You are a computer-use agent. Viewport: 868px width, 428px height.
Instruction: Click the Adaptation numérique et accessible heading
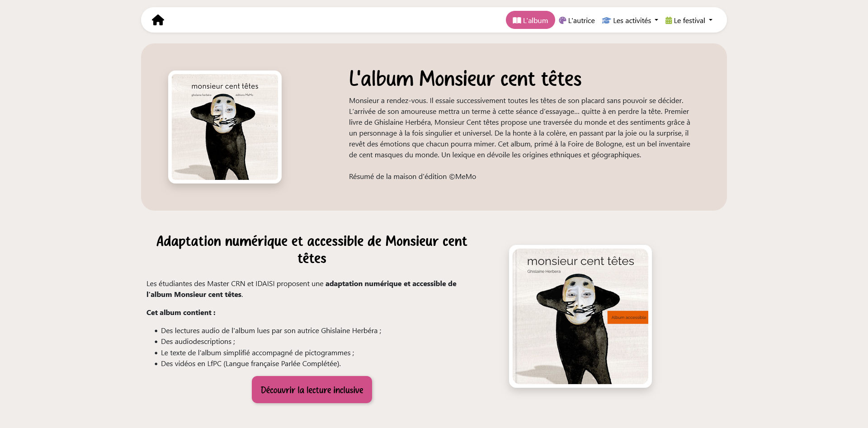tap(312, 249)
